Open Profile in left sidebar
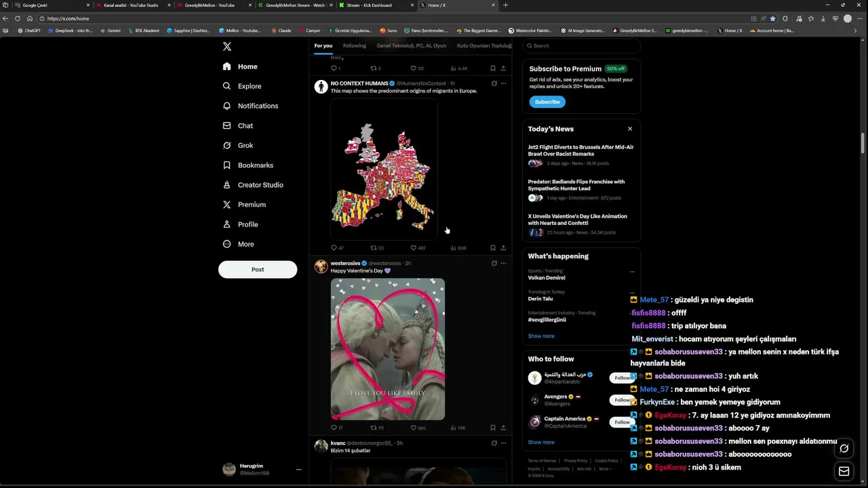The width and height of the screenshot is (868, 488). click(x=241, y=224)
